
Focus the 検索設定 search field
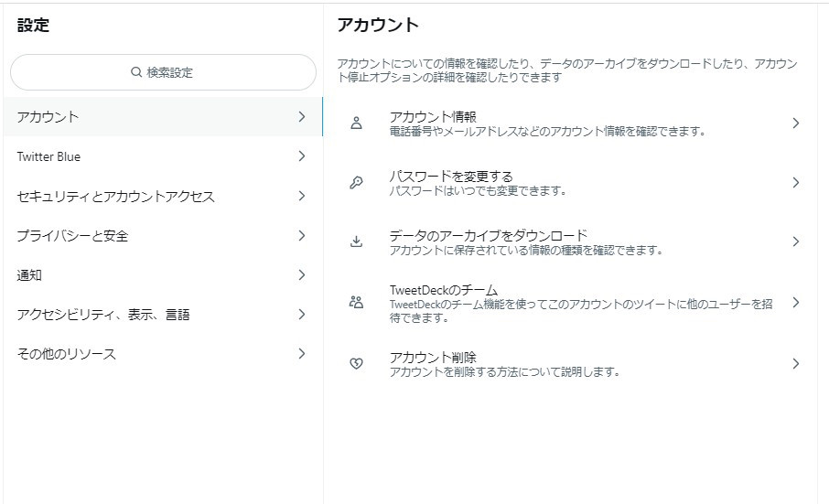pos(163,72)
